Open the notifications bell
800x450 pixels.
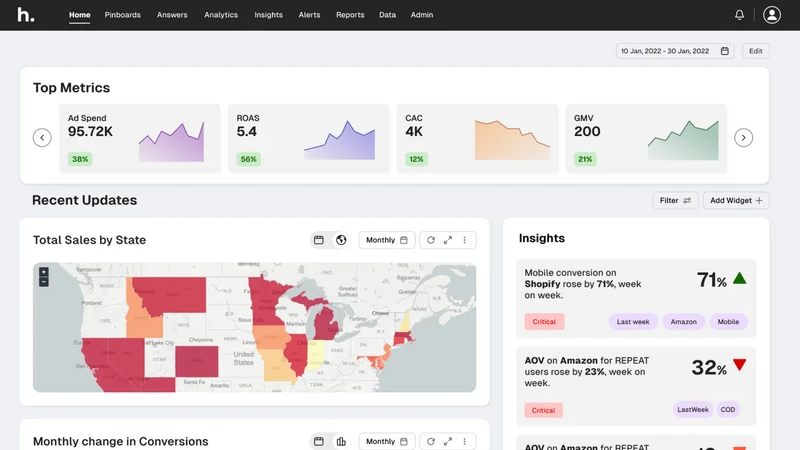pyautogui.click(x=739, y=15)
